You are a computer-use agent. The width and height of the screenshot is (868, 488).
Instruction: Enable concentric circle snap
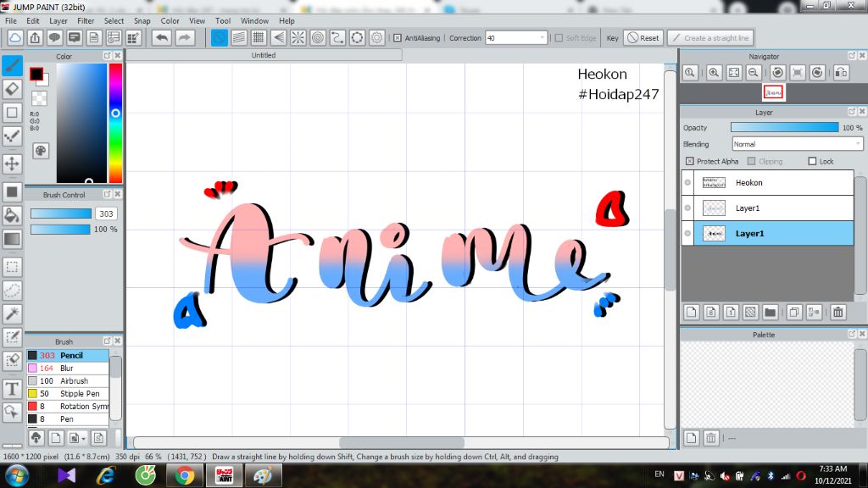(x=318, y=37)
